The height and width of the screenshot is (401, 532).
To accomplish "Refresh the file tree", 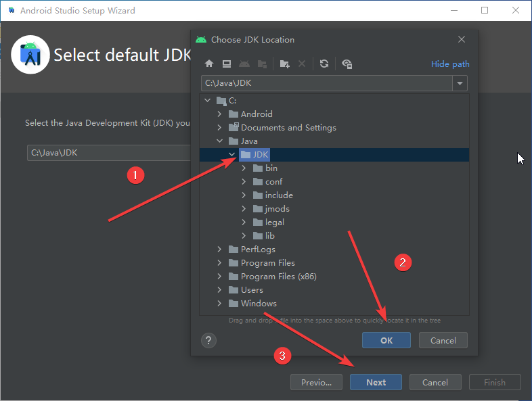I will [x=324, y=64].
